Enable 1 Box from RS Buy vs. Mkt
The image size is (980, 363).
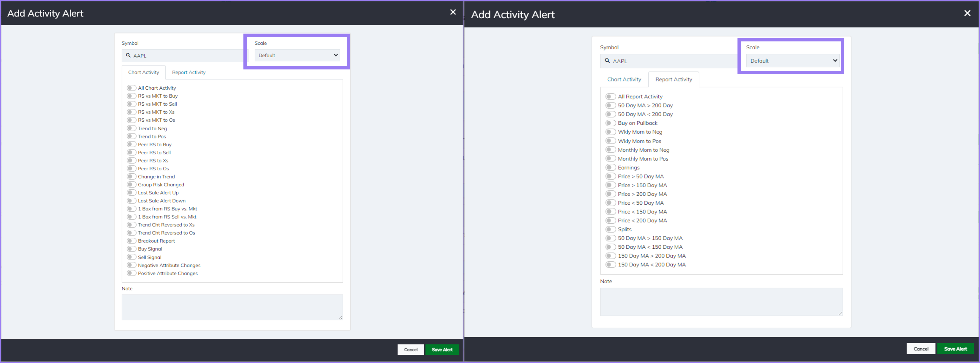131,209
